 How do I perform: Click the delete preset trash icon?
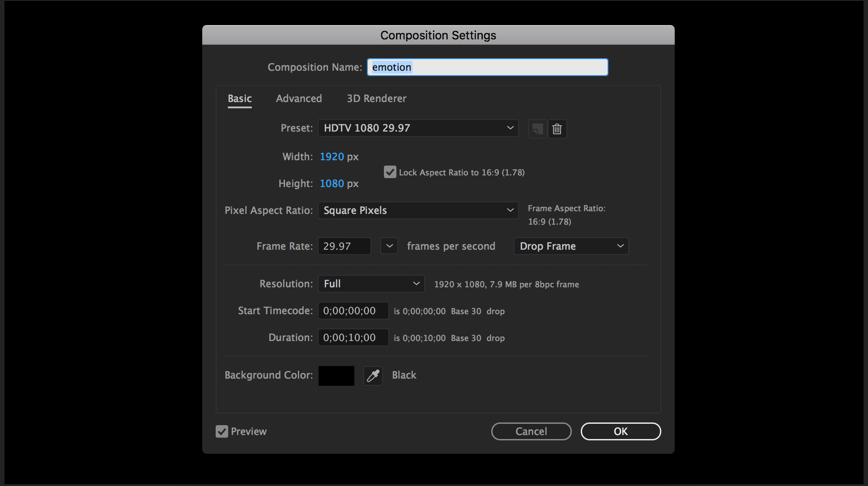point(557,129)
